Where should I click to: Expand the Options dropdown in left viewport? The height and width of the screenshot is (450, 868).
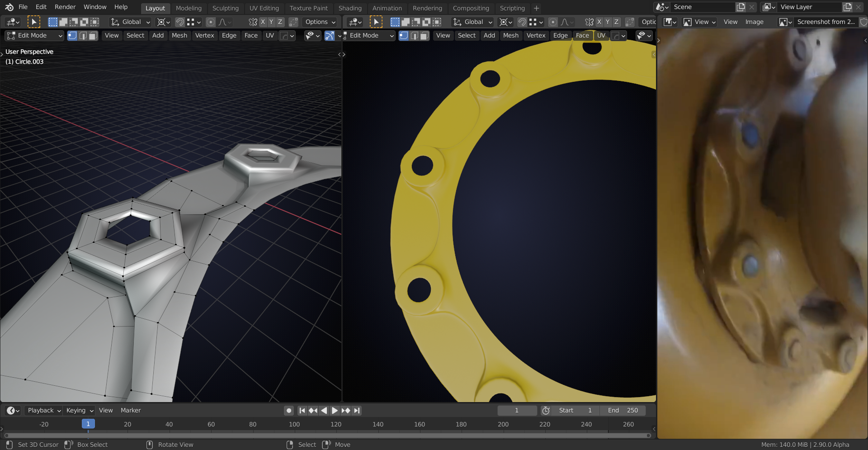pos(320,22)
